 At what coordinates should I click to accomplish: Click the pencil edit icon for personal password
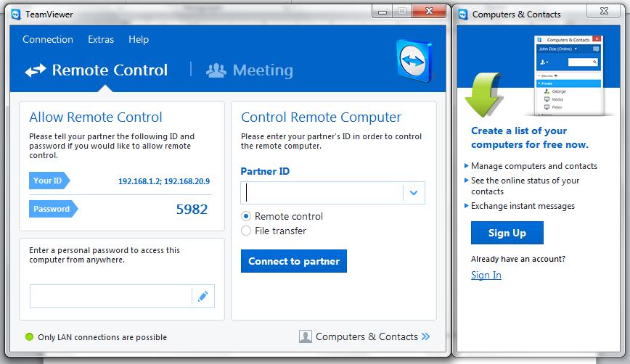[x=203, y=296]
